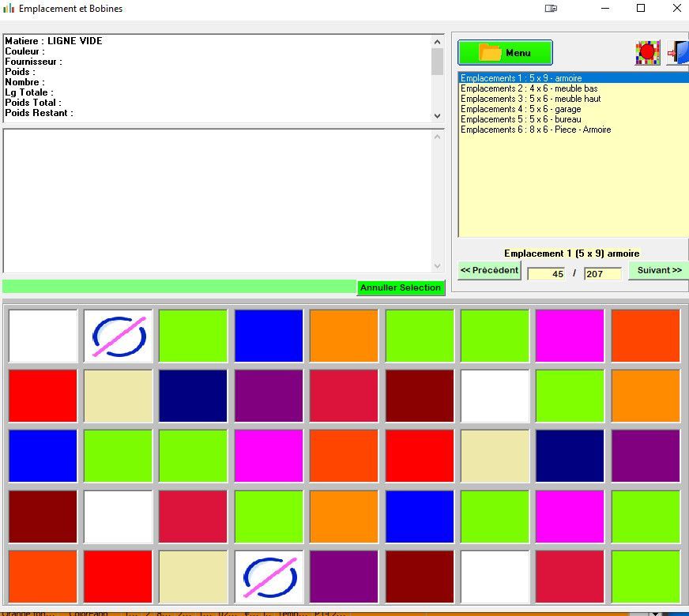Select the orange swatch in the fourth row

pyautogui.click(x=344, y=516)
